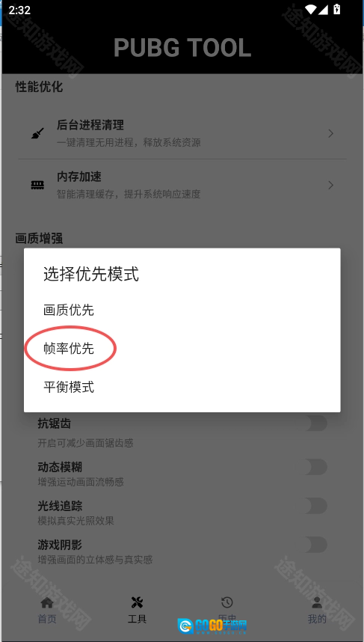The width and height of the screenshot is (364, 642).
Task: Choose 帧率优先 option
Action: click(69, 349)
